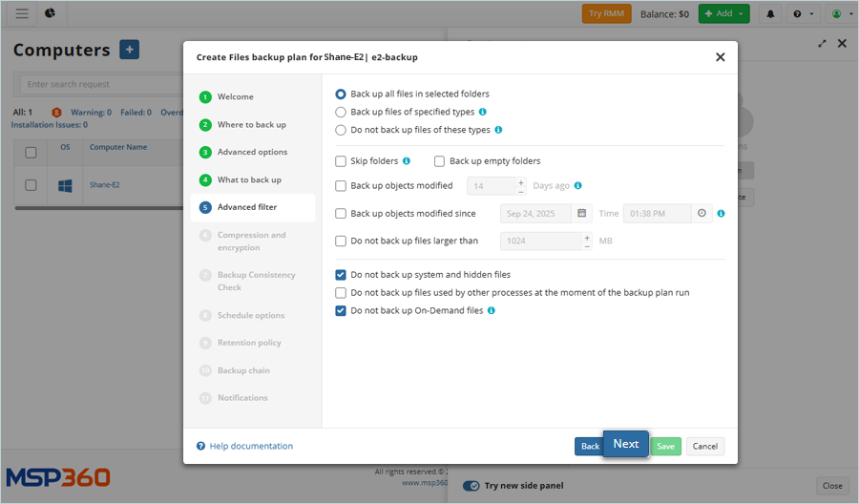Open the Help documentation link

pos(251,446)
